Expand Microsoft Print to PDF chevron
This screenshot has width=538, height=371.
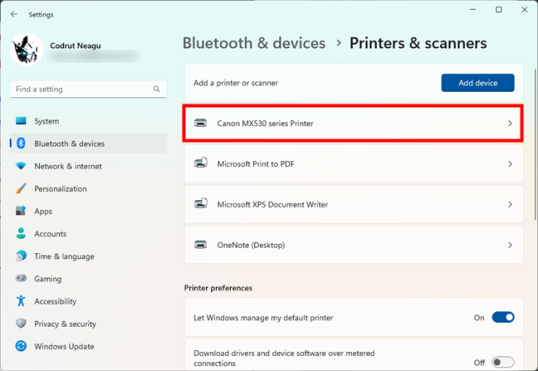(510, 164)
